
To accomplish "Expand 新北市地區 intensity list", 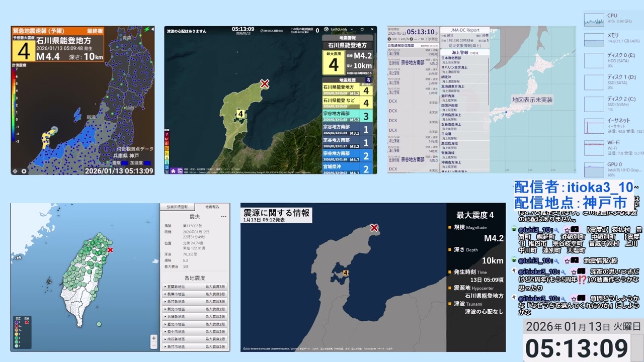I will pyautogui.click(x=194, y=309).
